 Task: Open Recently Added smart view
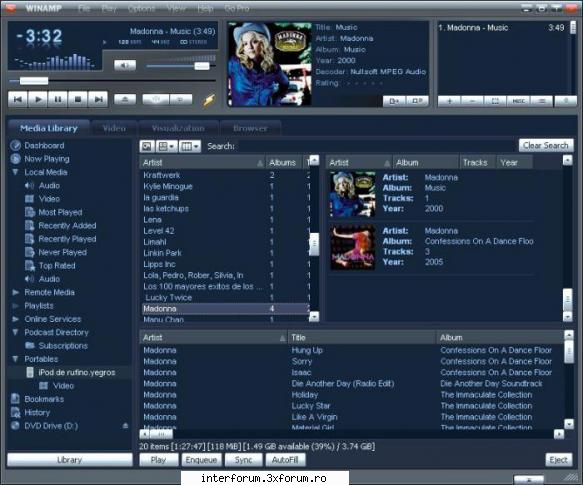tap(67, 226)
